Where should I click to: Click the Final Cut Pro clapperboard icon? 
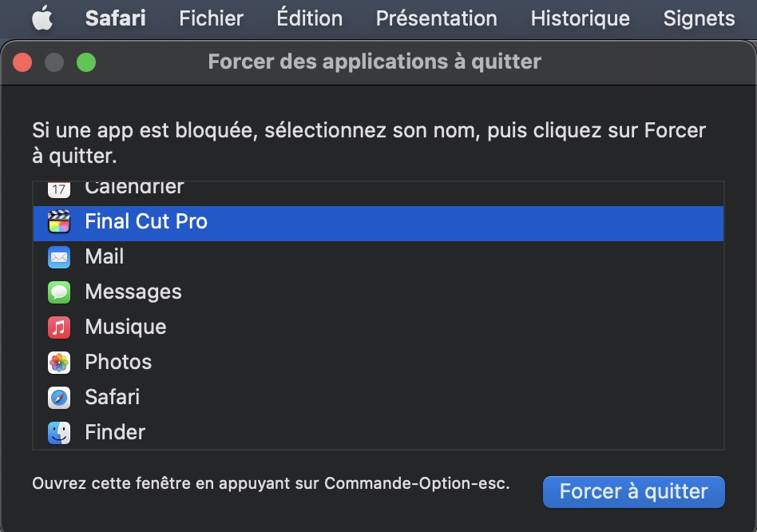pyautogui.click(x=59, y=221)
